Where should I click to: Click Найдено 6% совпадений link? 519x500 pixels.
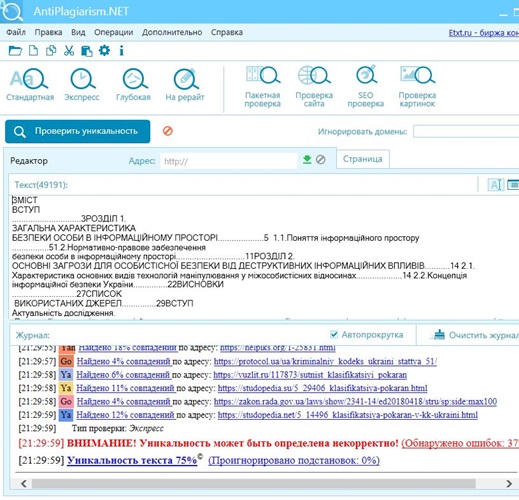(x=123, y=375)
